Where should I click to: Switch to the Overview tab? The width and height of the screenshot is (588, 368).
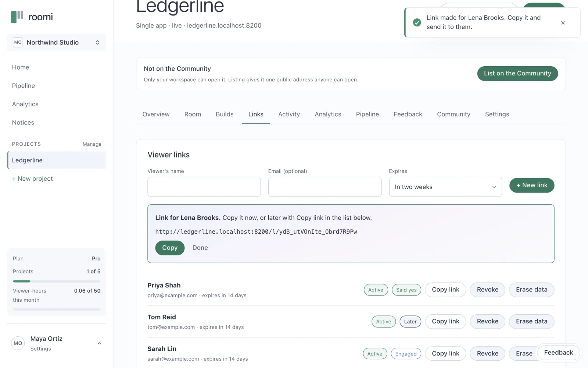pos(156,114)
